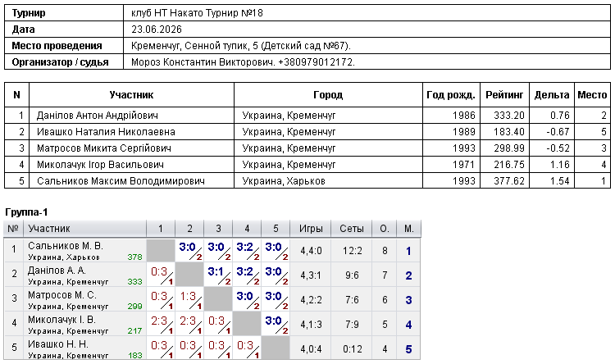The width and height of the screenshot is (615, 364).
Task: Click games summary '4,1:3'
Action: (311, 325)
